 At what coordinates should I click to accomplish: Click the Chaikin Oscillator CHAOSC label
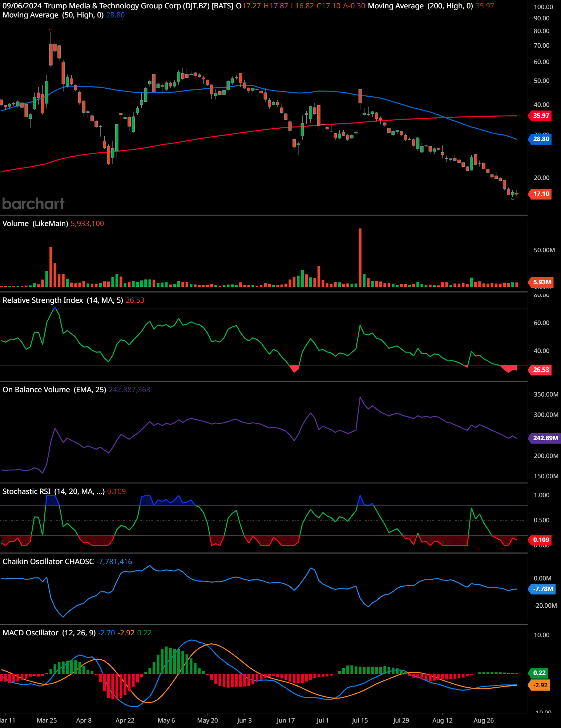tap(48, 562)
